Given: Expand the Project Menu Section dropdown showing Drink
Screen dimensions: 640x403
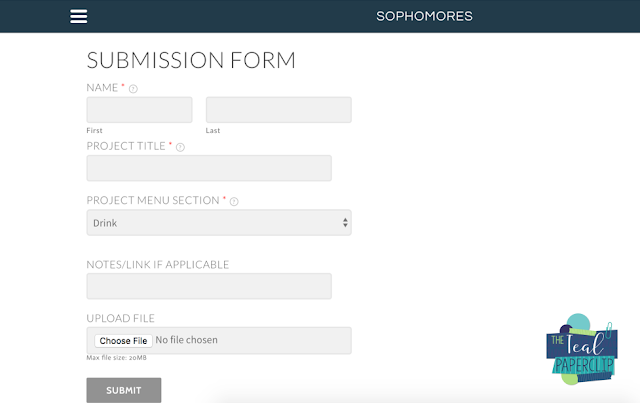Looking at the screenshot, I should pyautogui.click(x=219, y=223).
